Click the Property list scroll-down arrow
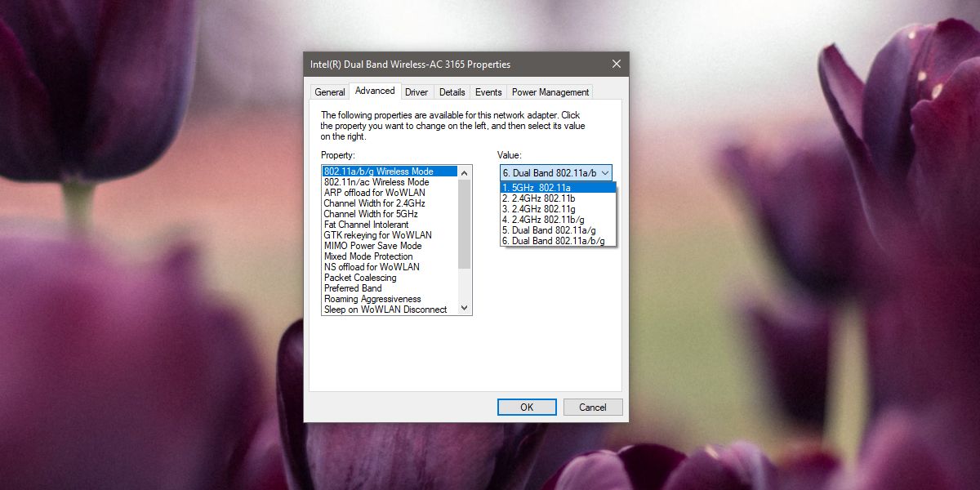980x490 pixels. pyautogui.click(x=465, y=309)
